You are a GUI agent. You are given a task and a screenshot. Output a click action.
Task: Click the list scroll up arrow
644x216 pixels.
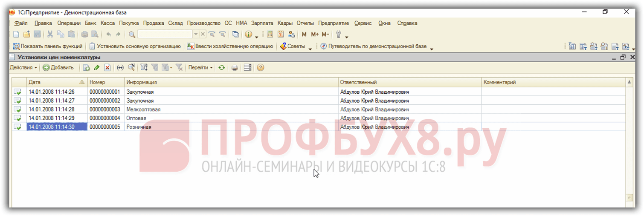[x=629, y=82]
